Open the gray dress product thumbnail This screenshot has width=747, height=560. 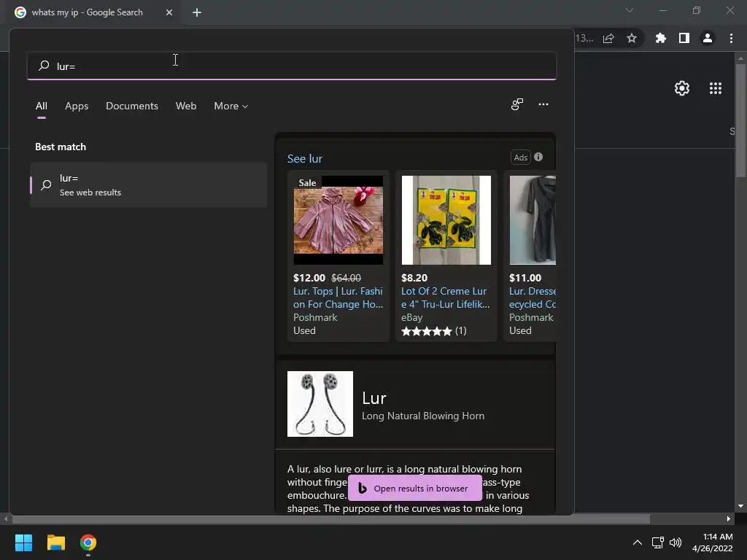533,220
